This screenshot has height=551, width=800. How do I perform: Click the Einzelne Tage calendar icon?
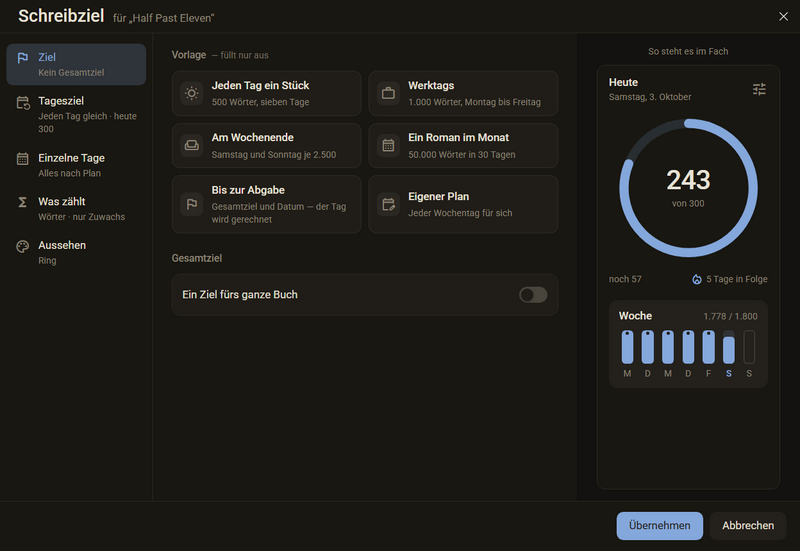point(22,159)
